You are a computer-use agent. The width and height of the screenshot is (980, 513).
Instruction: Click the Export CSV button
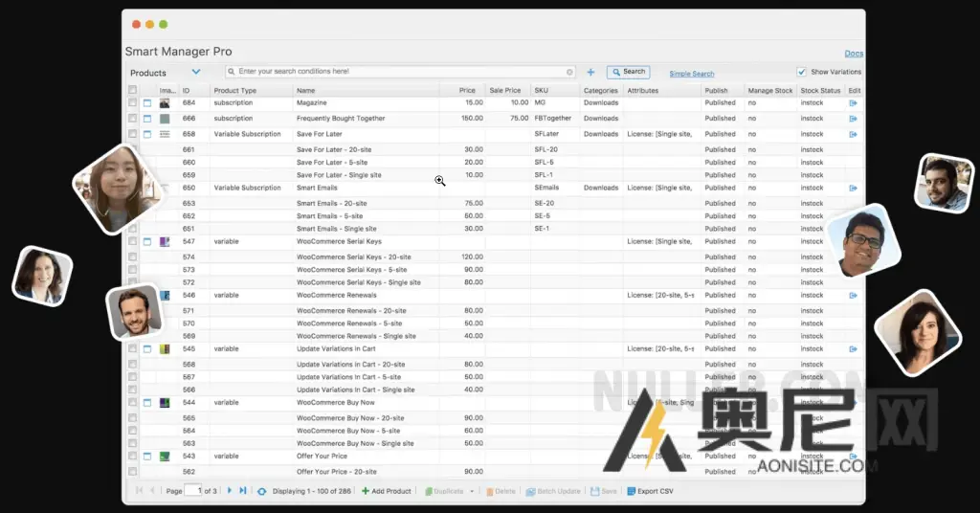651,492
